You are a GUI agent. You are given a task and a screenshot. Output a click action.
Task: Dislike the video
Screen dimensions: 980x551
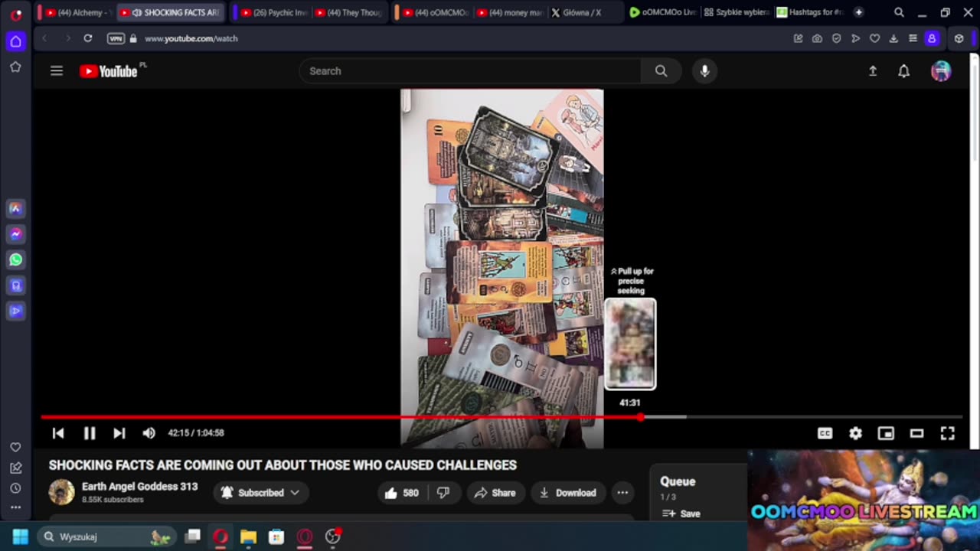point(443,493)
